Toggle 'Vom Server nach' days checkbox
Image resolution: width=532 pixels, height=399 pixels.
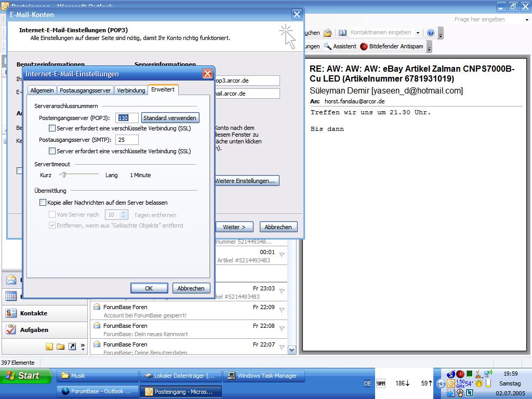(52, 215)
